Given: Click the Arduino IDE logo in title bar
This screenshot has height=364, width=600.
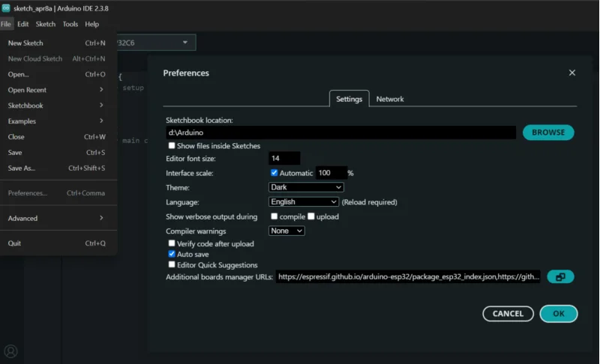Looking at the screenshot, I should (x=6, y=8).
